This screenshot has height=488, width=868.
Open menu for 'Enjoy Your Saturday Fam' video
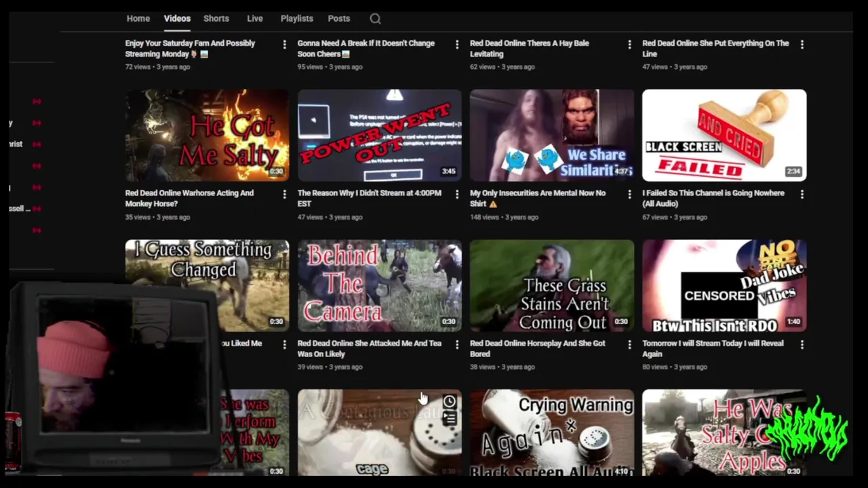point(284,45)
